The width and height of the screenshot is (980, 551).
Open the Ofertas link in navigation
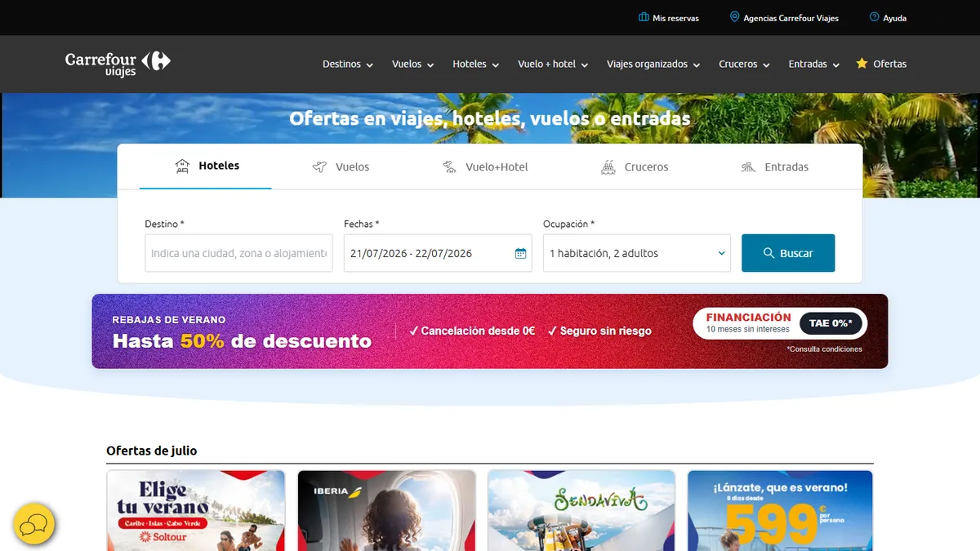click(881, 64)
